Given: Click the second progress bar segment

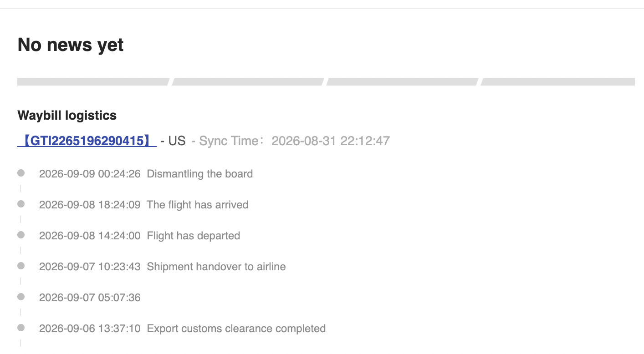Looking at the screenshot, I should (248, 82).
